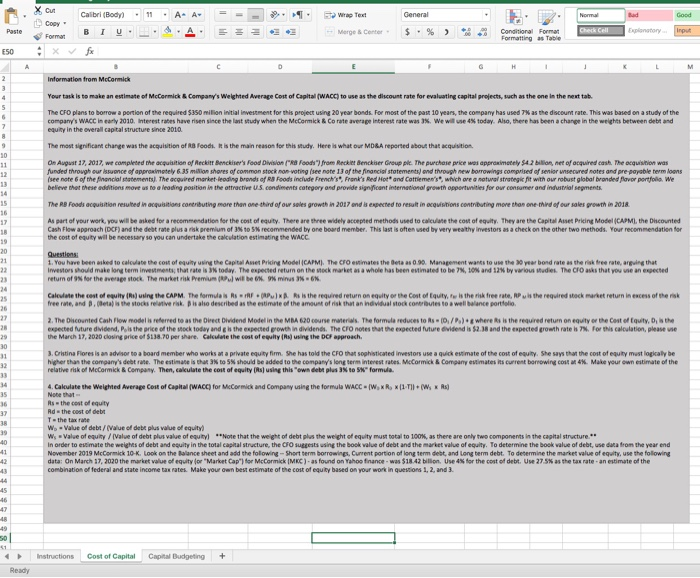700x578 pixels.
Task: Apply the red font color
Action: click(190, 32)
